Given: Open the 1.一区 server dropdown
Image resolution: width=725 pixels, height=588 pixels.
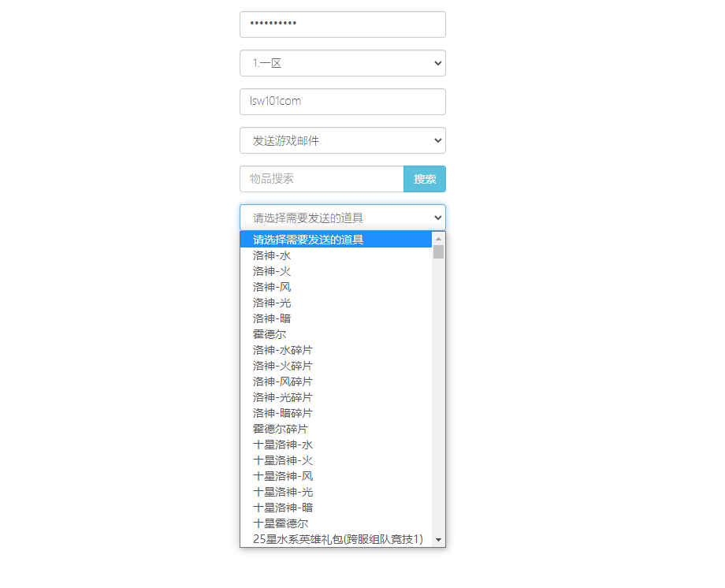Looking at the screenshot, I should point(342,63).
